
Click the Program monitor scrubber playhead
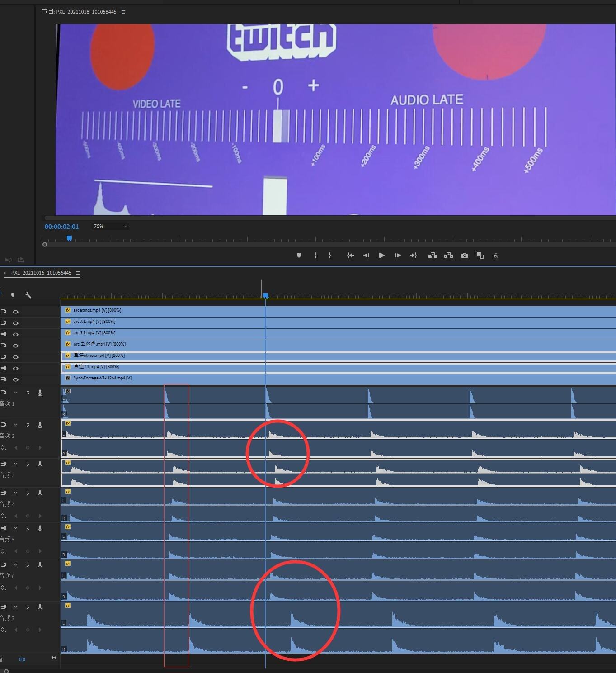(69, 238)
